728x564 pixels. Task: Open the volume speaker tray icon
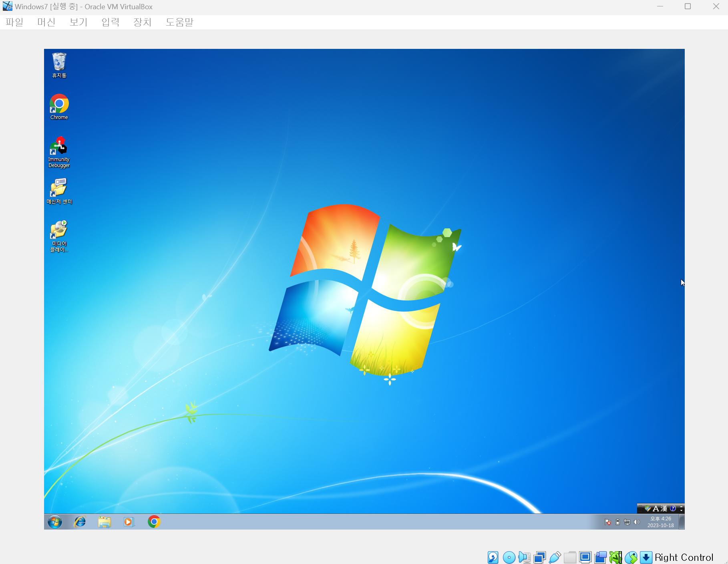pyautogui.click(x=637, y=522)
